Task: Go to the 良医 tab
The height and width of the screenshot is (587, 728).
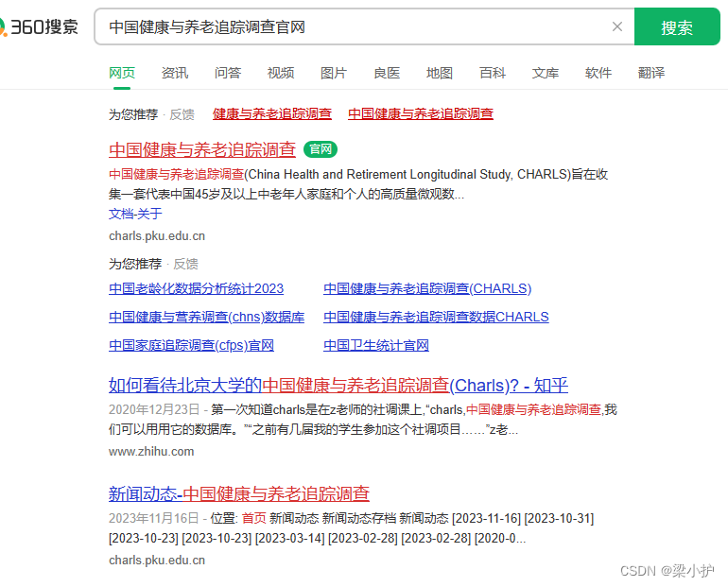Action: tap(387, 73)
